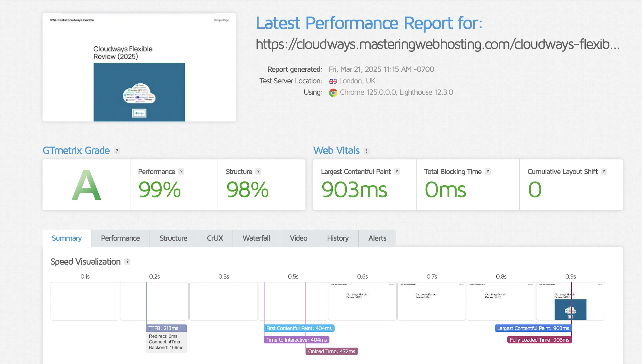Click the page screenshot thumbnail
The image size is (642, 364).
coord(139,67)
